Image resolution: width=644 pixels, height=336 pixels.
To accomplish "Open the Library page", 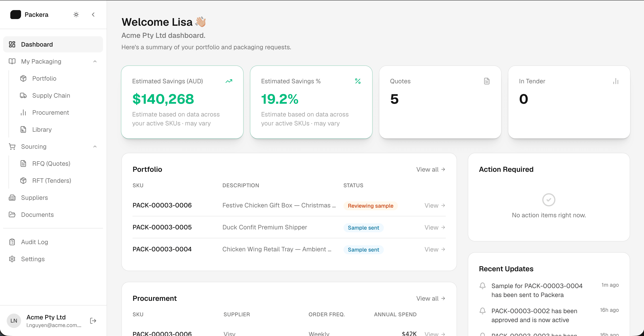I will (x=42, y=129).
